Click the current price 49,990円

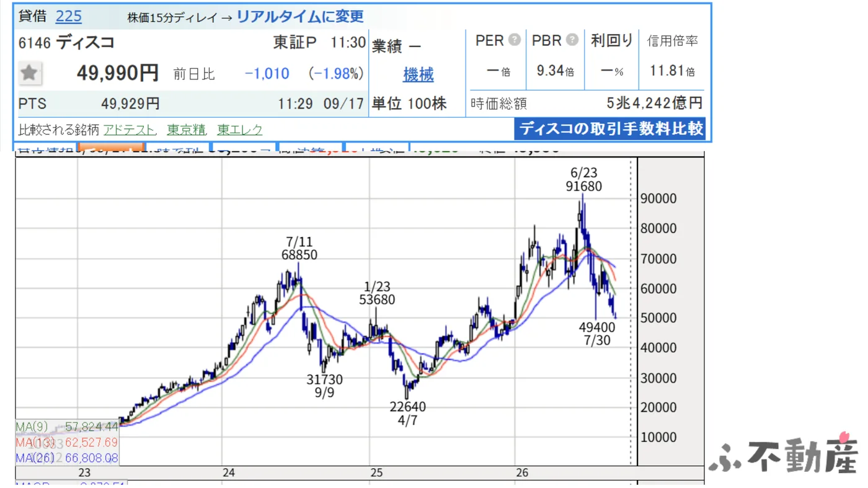(x=118, y=73)
